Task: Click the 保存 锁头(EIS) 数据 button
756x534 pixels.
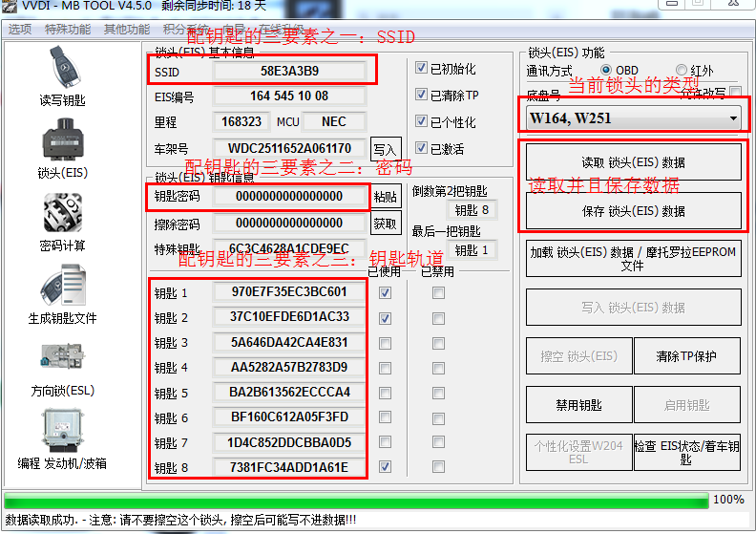Action: coord(633,211)
